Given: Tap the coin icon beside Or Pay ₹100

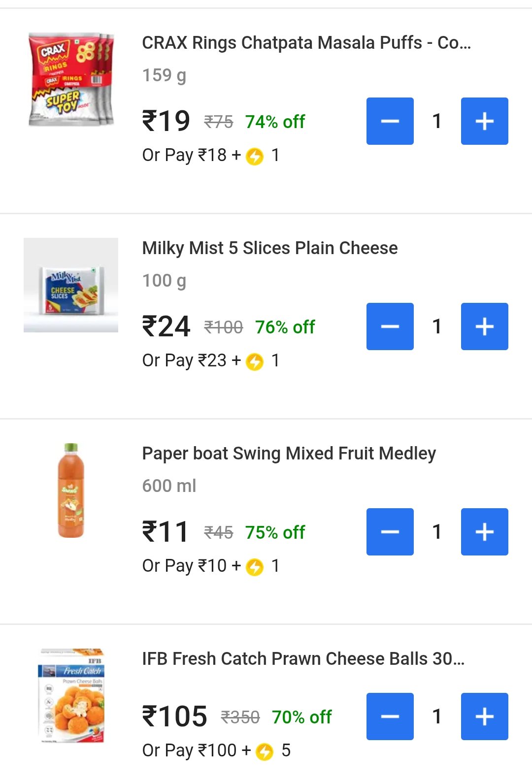Looking at the screenshot, I should (265, 752).
